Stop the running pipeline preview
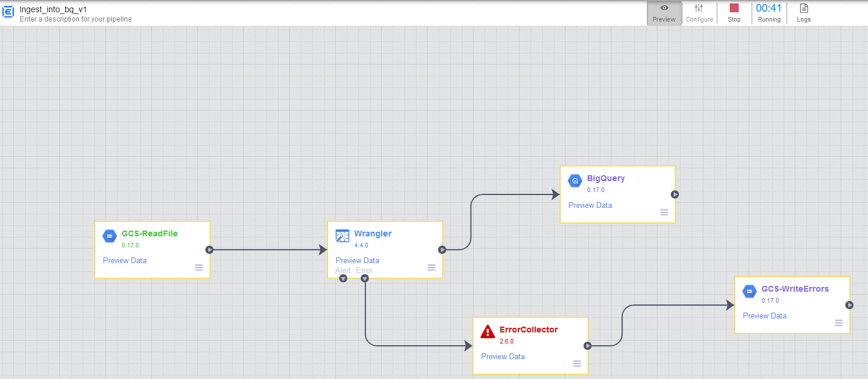The image size is (868, 379). (734, 13)
